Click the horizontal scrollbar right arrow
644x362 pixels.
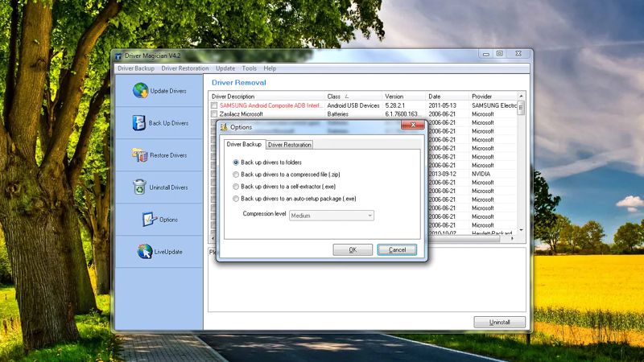513,238
